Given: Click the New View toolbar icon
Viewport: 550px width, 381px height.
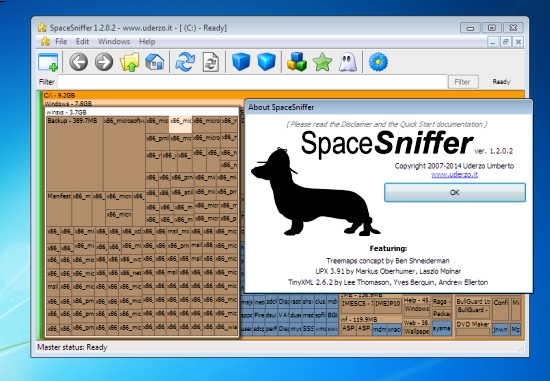Looking at the screenshot, I should [x=48, y=62].
